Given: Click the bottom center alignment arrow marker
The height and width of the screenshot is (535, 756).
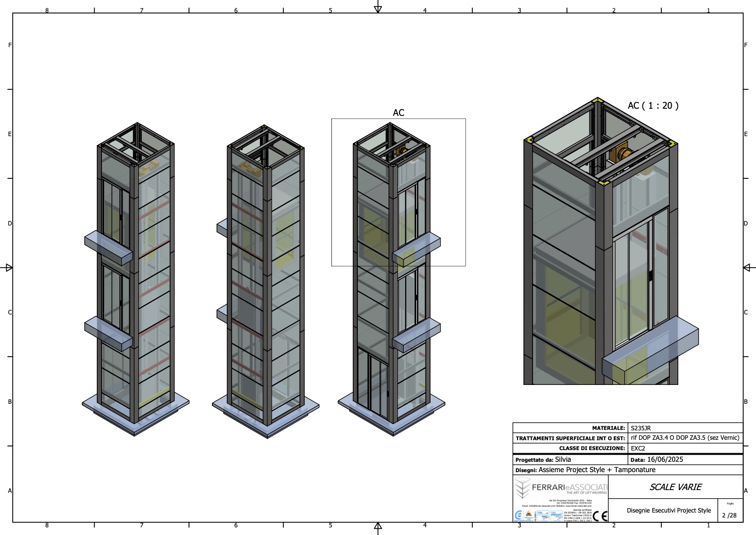Looking at the screenshot, I should coord(378,526).
